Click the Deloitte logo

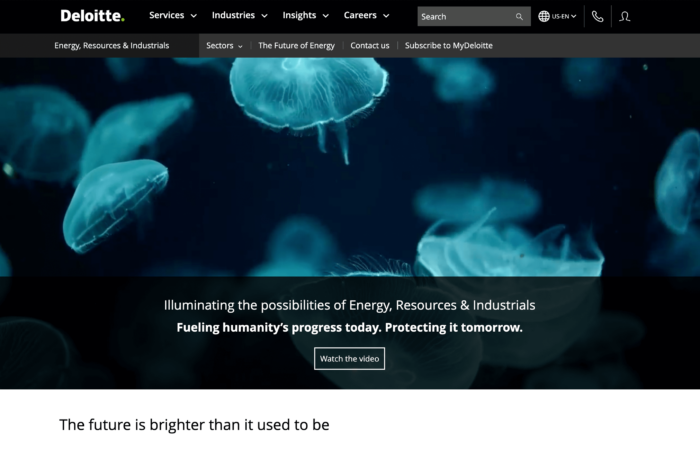click(x=92, y=16)
